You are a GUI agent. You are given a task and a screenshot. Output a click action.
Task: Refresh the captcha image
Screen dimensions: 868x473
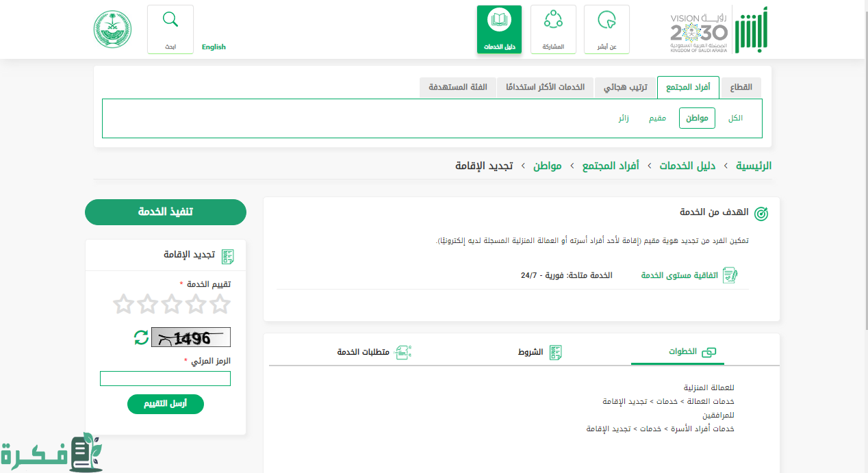(x=141, y=337)
